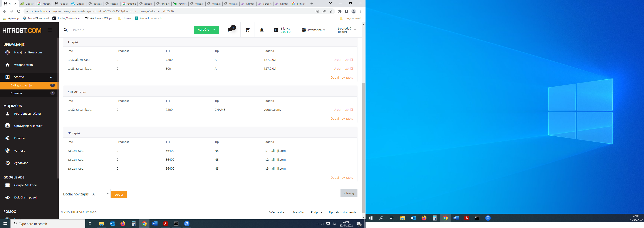Expand the Slovenščina language dropdown
Image resolution: width=644 pixels, height=228 pixels.
(x=314, y=30)
